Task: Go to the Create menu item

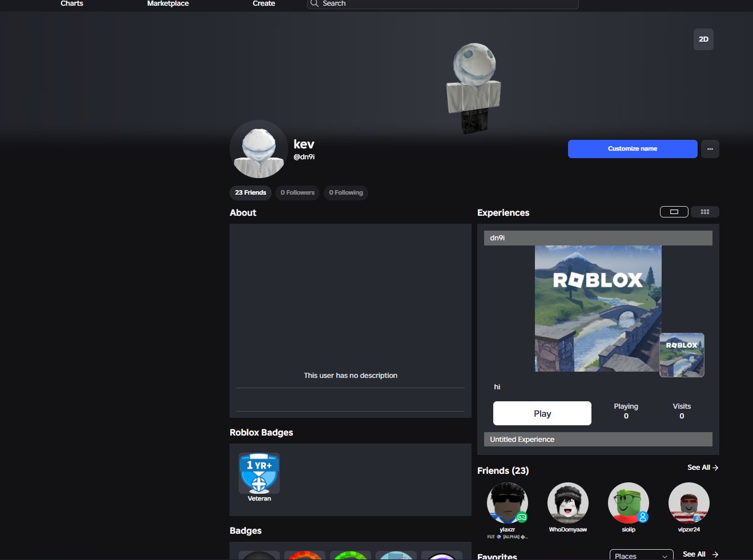Action: (x=264, y=3)
